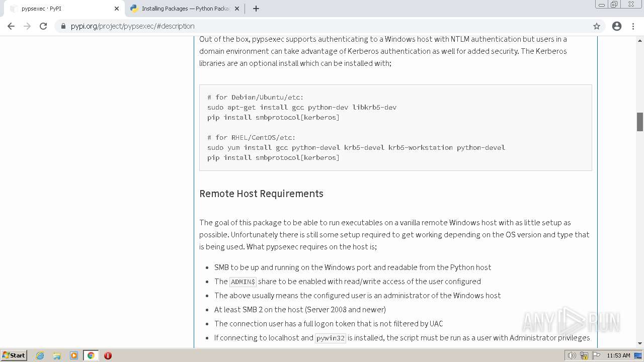This screenshot has width=644, height=362.
Task: Click the 11:53 AM taskbar clock
Action: 618,355
